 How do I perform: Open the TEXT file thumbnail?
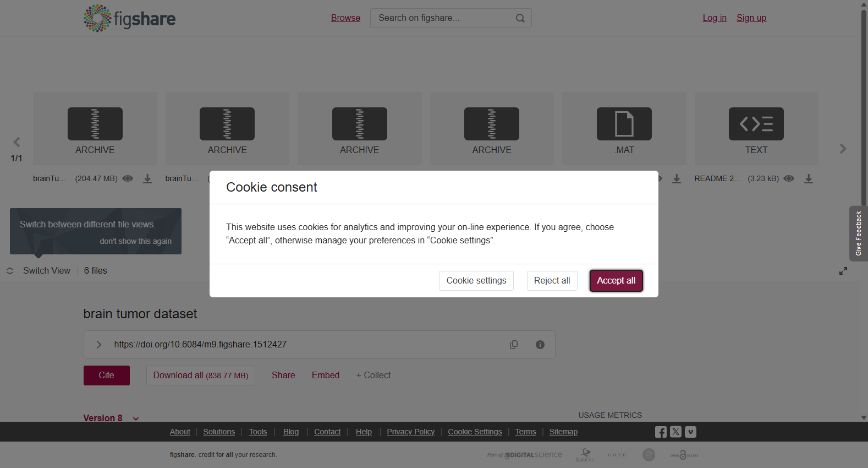pyautogui.click(x=756, y=128)
